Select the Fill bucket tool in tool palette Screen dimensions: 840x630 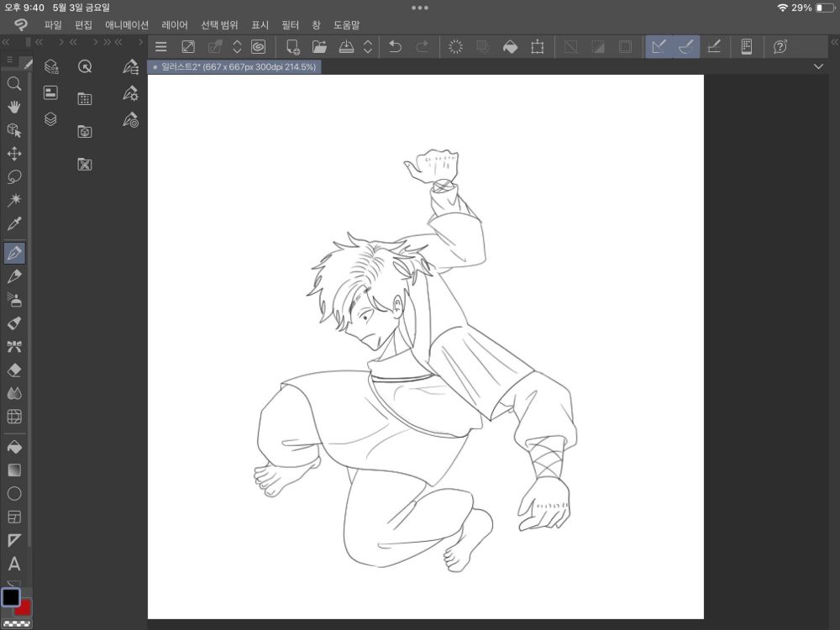point(14,447)
